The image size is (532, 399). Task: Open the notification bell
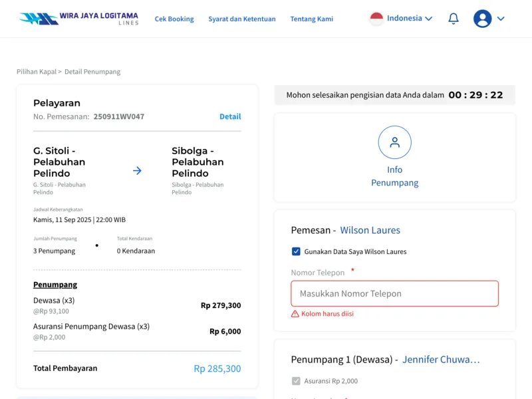(454, 19)
